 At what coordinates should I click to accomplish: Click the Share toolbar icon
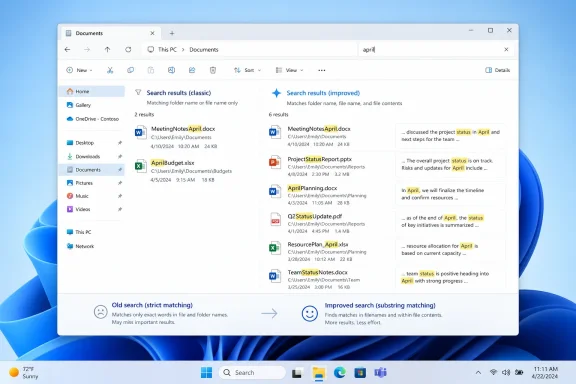192,70
